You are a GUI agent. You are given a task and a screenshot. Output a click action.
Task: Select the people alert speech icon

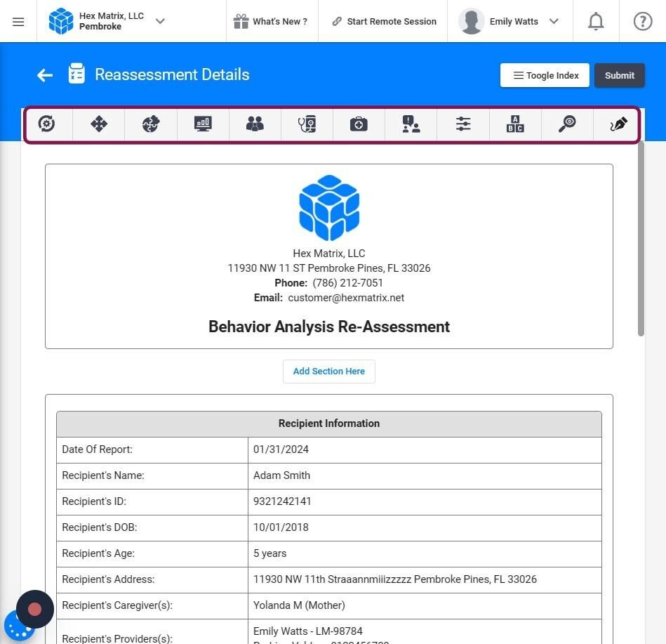411,124
